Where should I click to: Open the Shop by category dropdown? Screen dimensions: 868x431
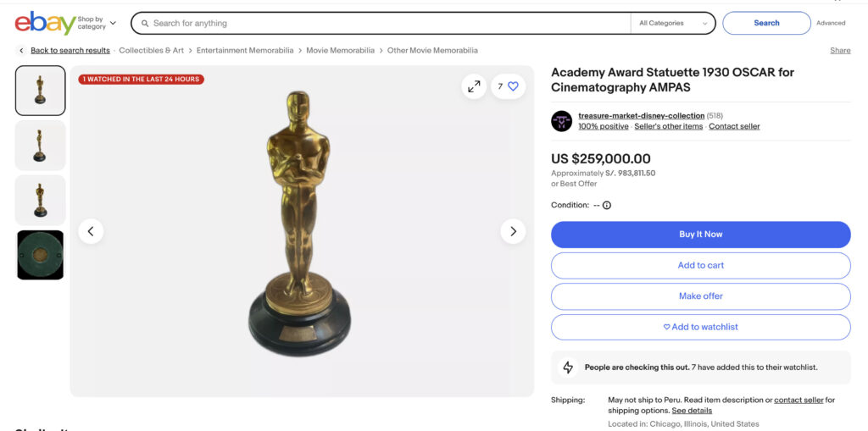click(x=97, y=23)
